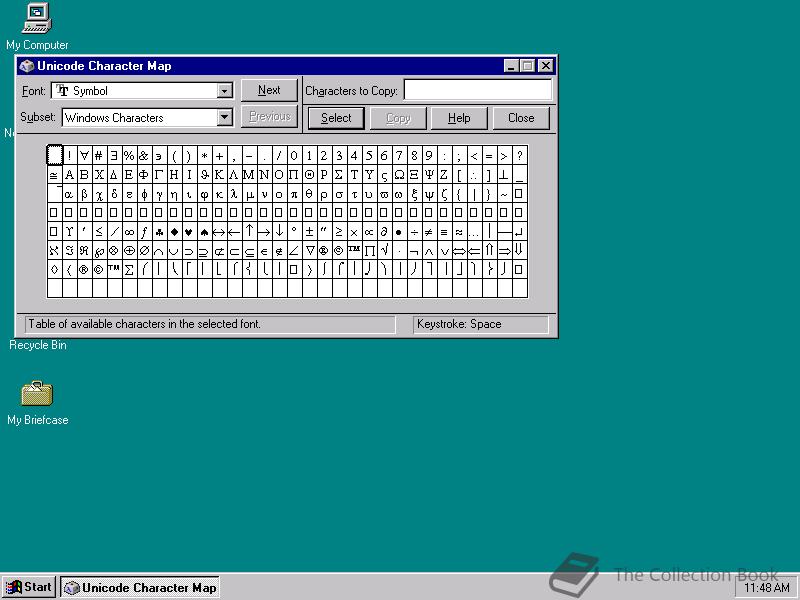Image resolution: width=800 pixels, height=600 pixels.
Task: Open the Subset dropdown arrow
Action: click(x=224, y=117)
